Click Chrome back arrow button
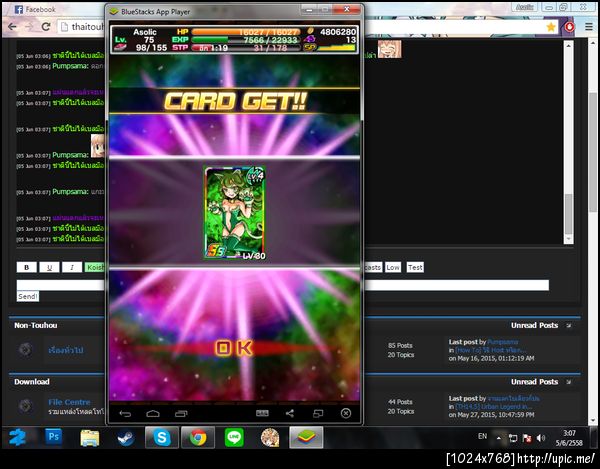 (12, 27)
